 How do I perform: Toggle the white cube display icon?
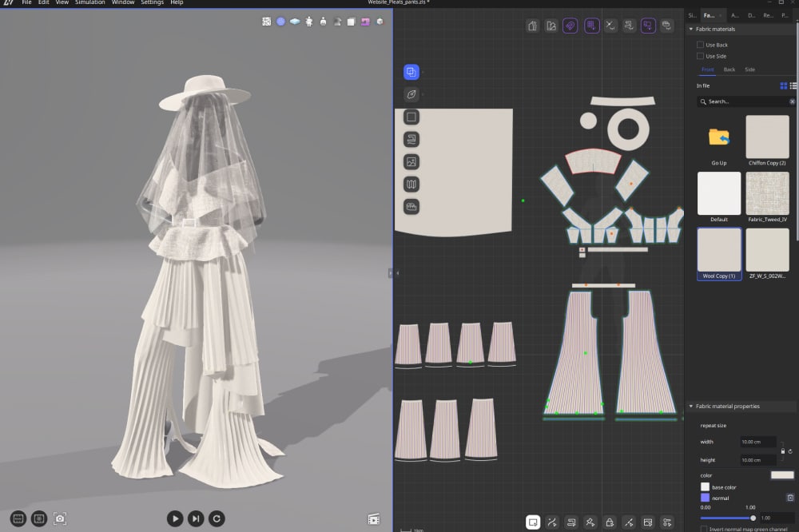(x=351, y=22)
